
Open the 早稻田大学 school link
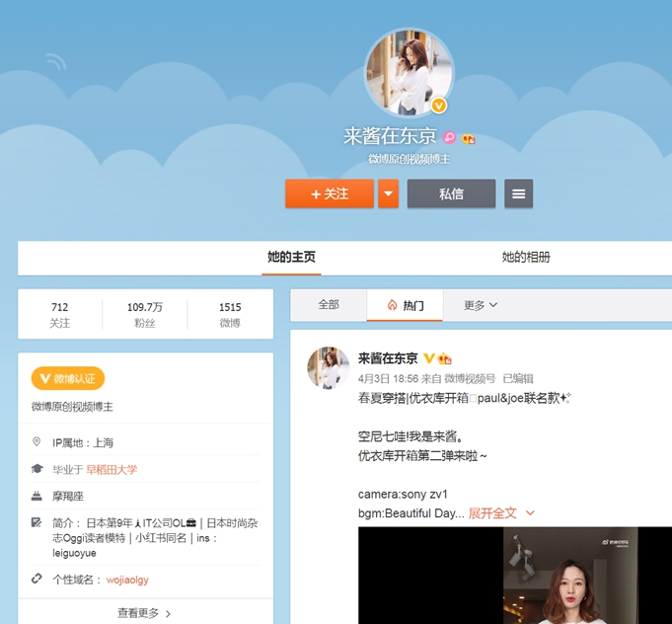[112, 469]
